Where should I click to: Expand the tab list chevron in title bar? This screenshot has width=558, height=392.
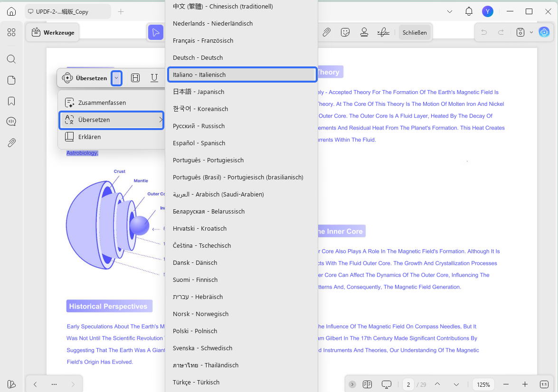click(x=450, y=11)
